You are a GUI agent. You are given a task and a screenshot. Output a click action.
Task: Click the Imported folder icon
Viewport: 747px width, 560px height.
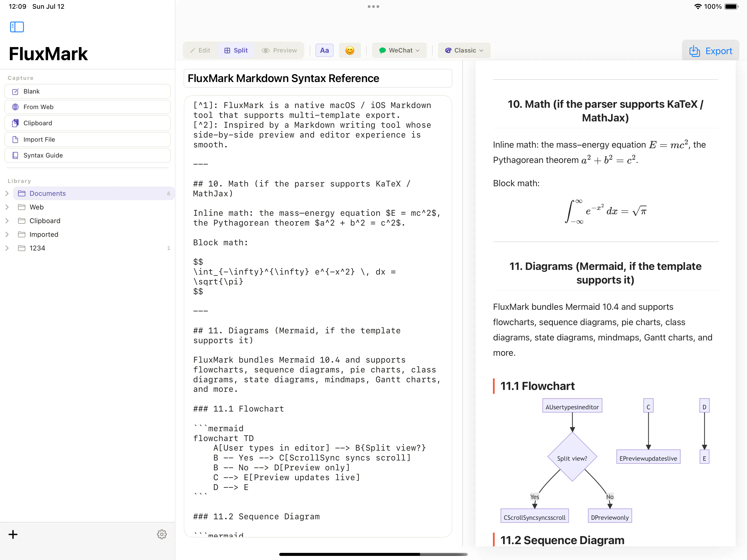pos(22,234)
